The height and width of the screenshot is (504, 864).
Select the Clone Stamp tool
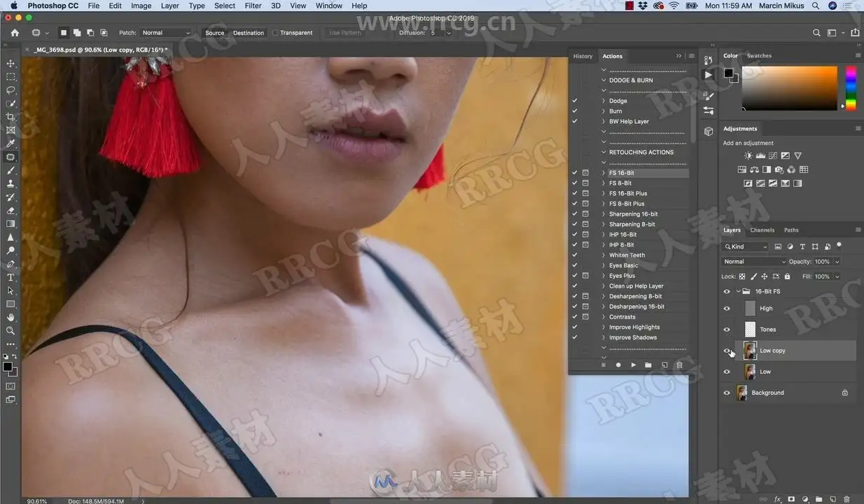click(x=11, y=183)
